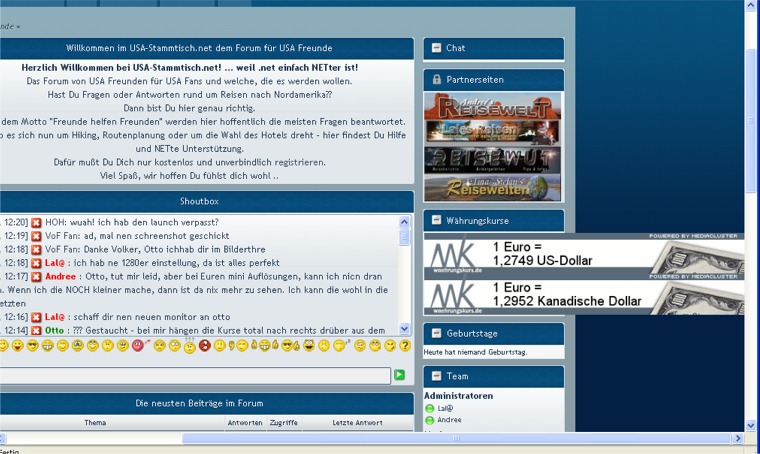Delete the HOH shout from 12:20
Screen dimensions: 760x454
tap(37, 222)
